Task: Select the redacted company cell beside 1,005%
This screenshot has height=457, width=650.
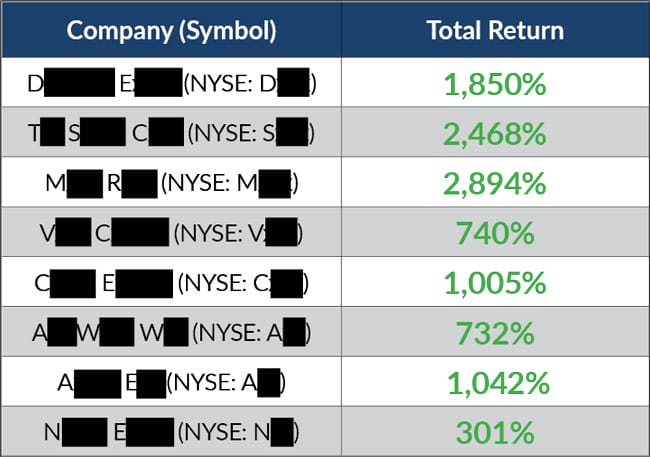Action: pyautogui.click(x=171, y=283)
